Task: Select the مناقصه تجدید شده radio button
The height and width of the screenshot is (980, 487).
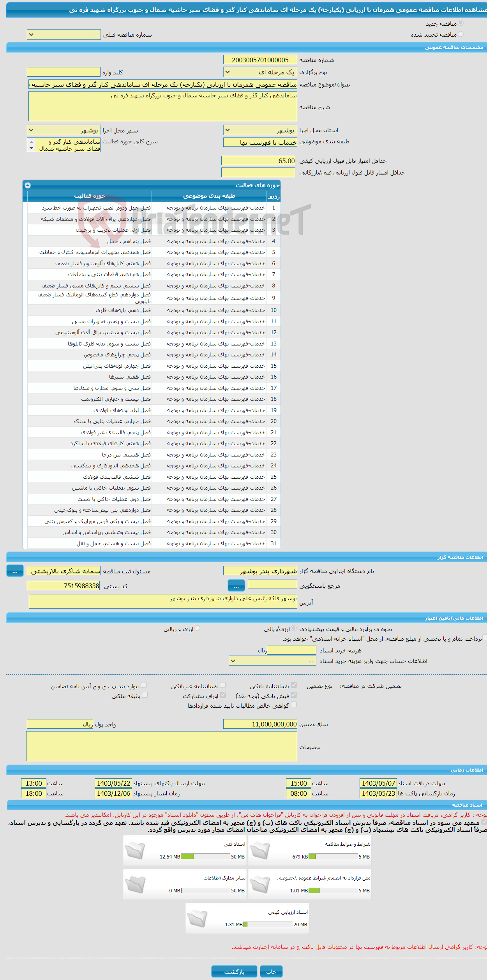Action: click(x=461, y=34)
